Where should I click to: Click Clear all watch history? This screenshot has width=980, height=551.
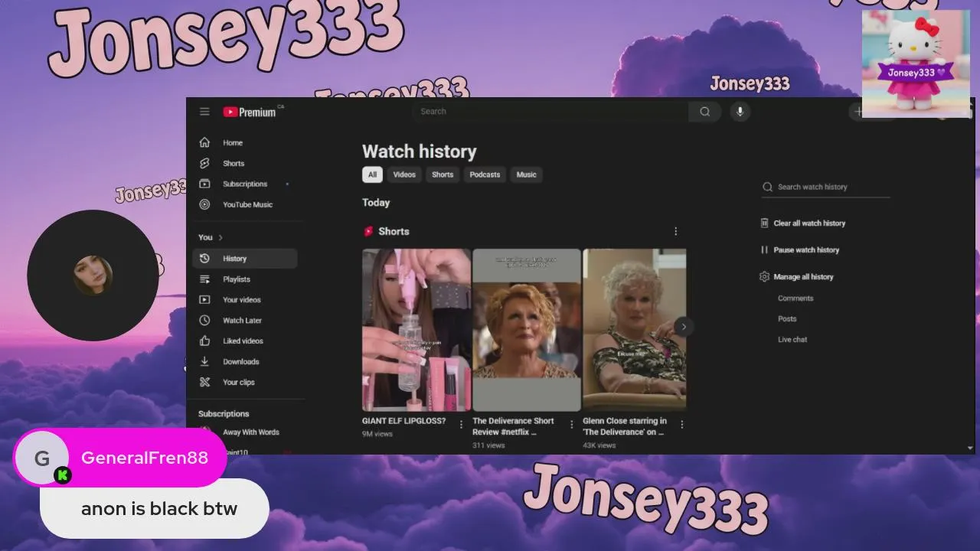pos(809,223)
